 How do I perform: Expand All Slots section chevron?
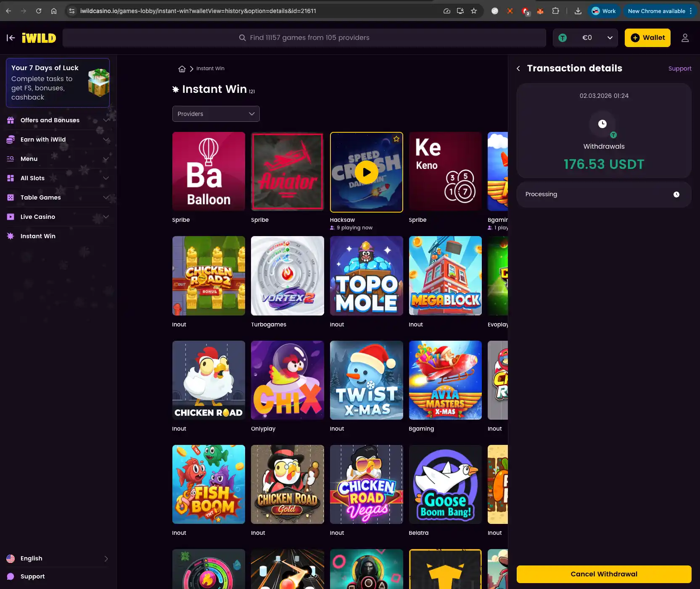[106, 178]
